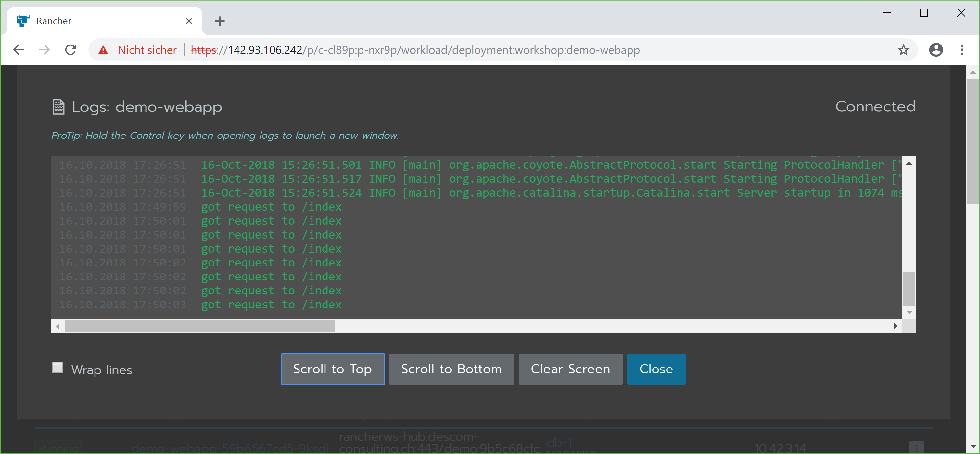Image resolution: width=980 pixels, height=454 pixels.
Task: Click the page vertical scrollbar thumb
Action: tap(973, 141)
